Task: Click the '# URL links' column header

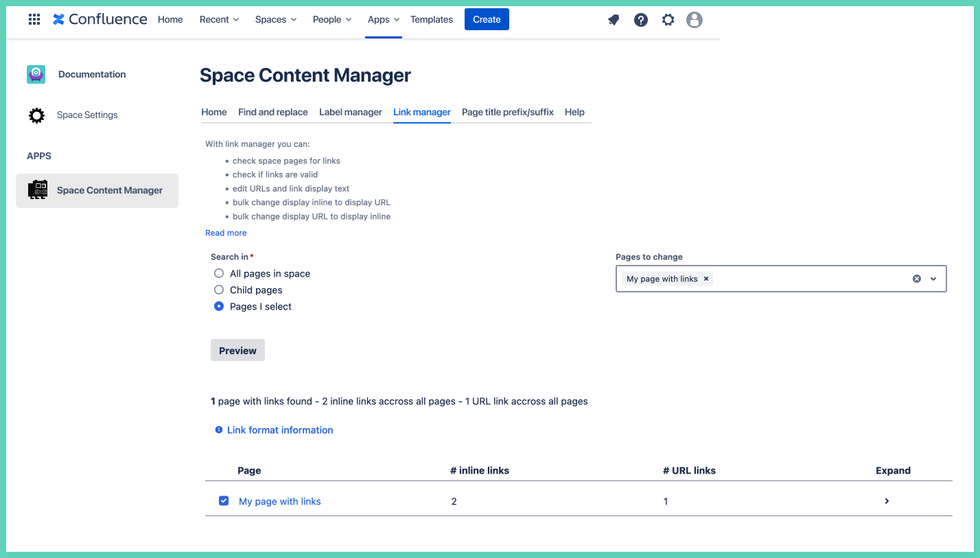Action: click(689, 470)
